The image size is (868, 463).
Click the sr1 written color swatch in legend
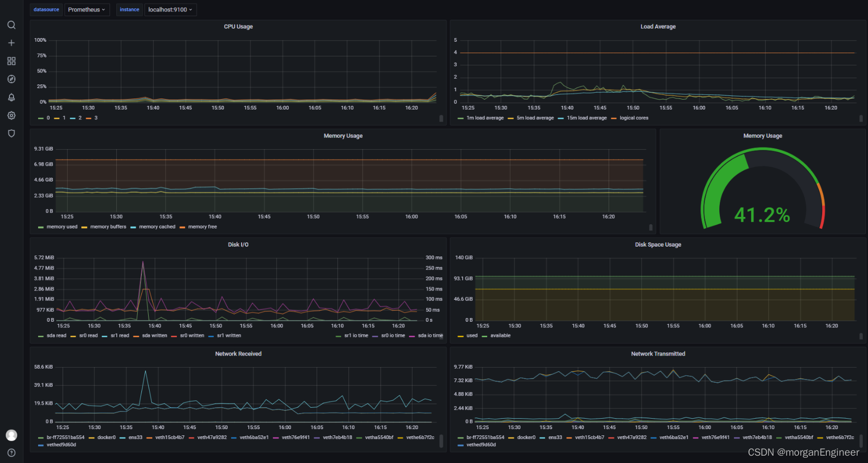(211, 336)
